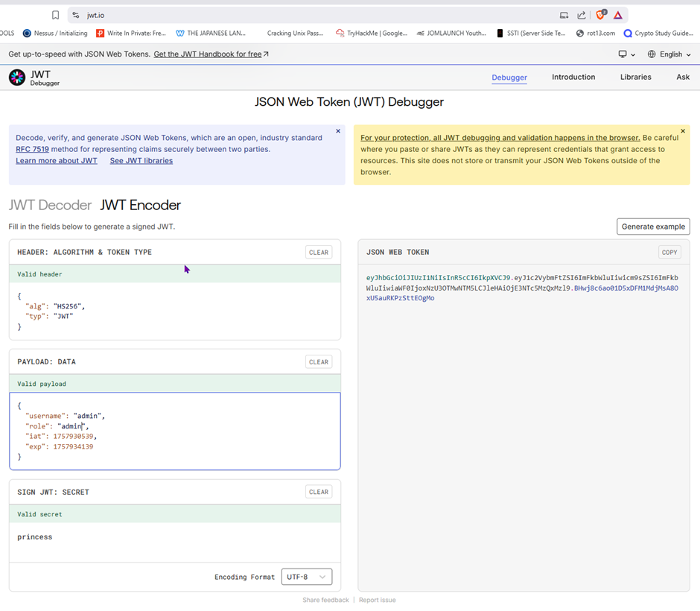Open the Nessus bookmark
The width and height of the screenshot is (700, 611).
pos(56,34)
